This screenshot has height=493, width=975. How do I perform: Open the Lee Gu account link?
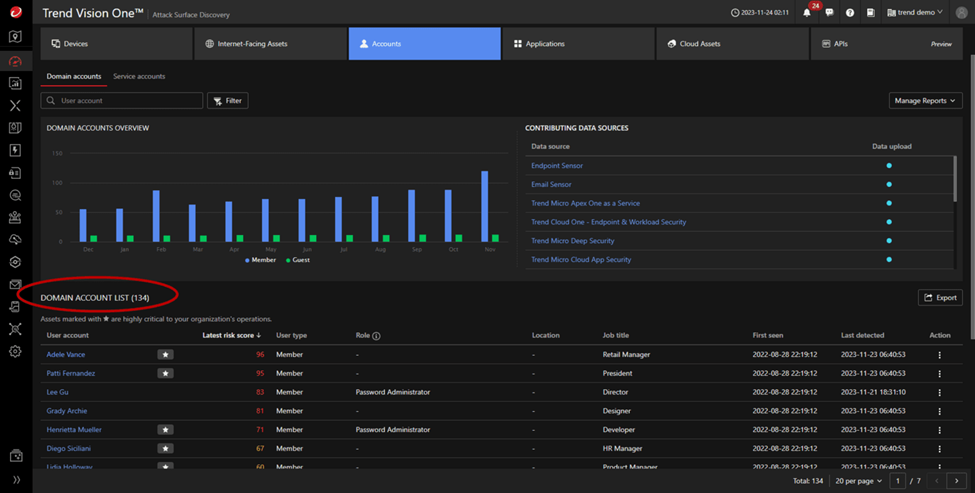[x=57, y=392]
